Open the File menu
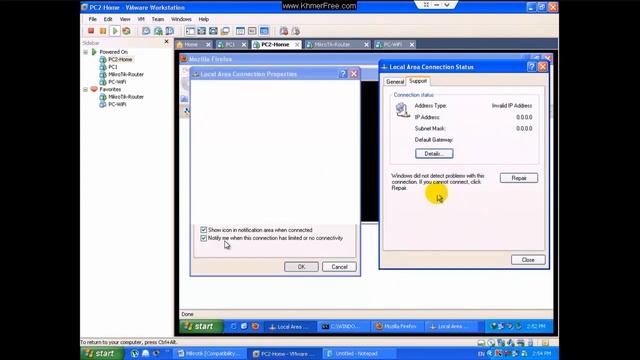Image resolution: width=640 pixels, height=360 pixels. [93, 19]
